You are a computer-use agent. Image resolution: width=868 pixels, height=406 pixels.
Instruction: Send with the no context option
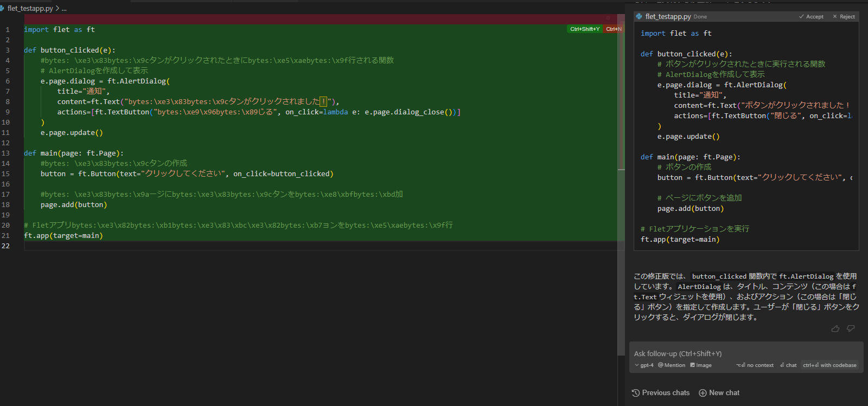(755, 365)
